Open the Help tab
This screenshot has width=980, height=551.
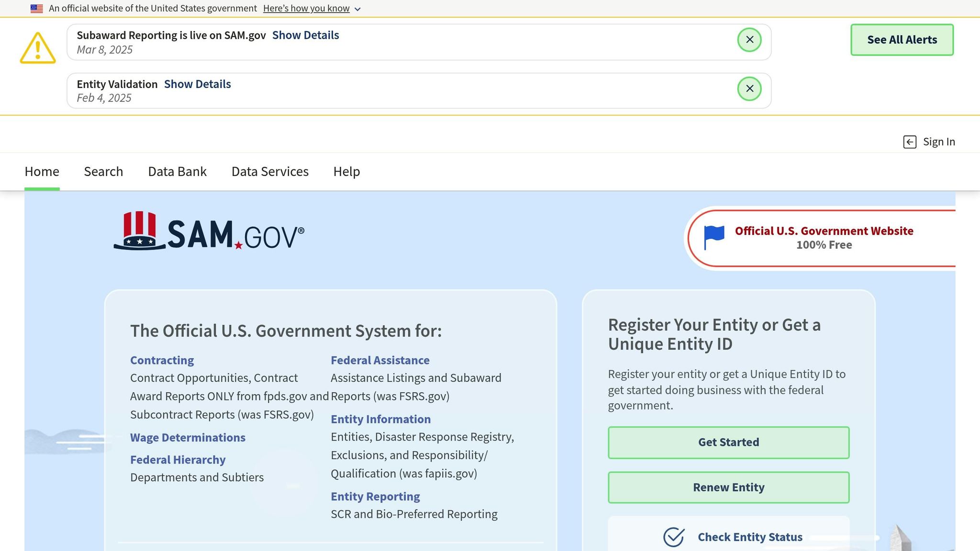346,172
